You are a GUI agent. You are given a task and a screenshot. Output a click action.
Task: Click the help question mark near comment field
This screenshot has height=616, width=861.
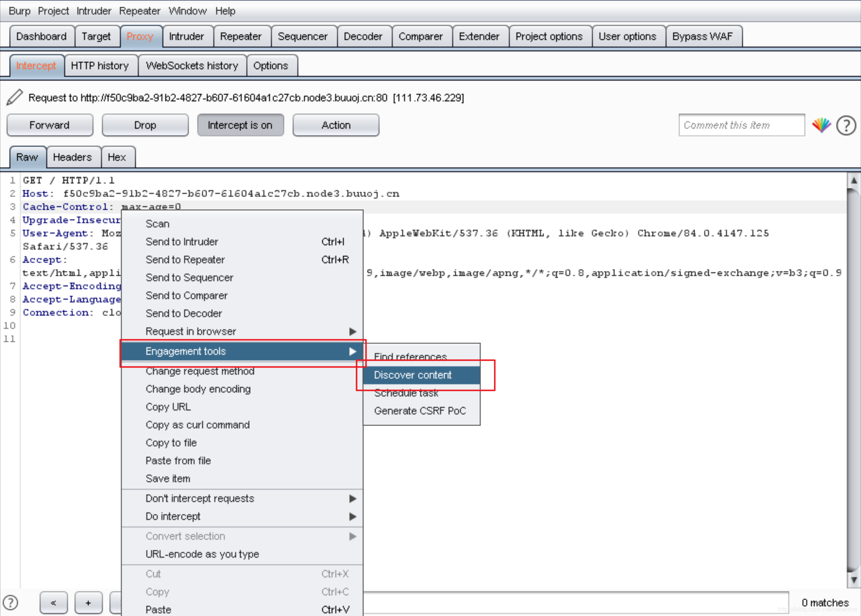846,126
